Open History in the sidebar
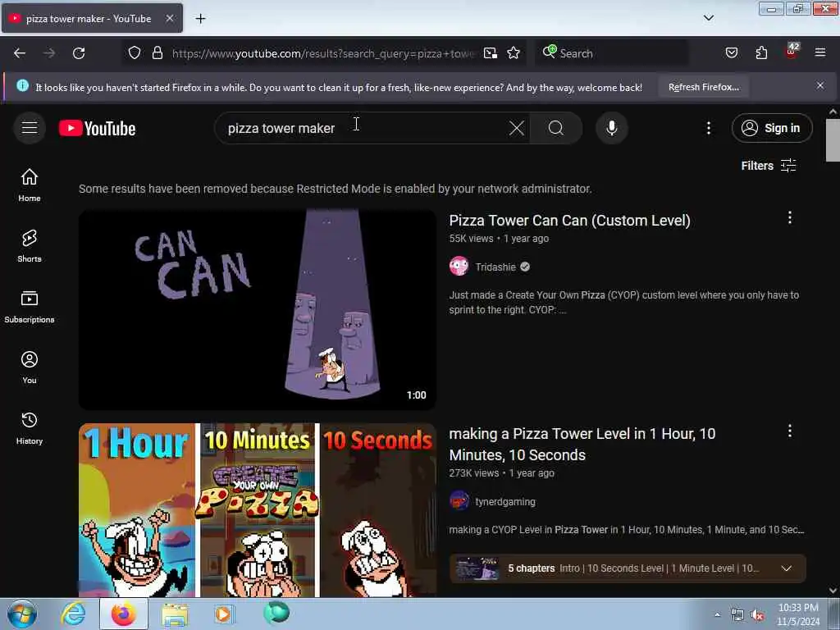The width and height of the screenshot is (840, 630). pos(30,428)
